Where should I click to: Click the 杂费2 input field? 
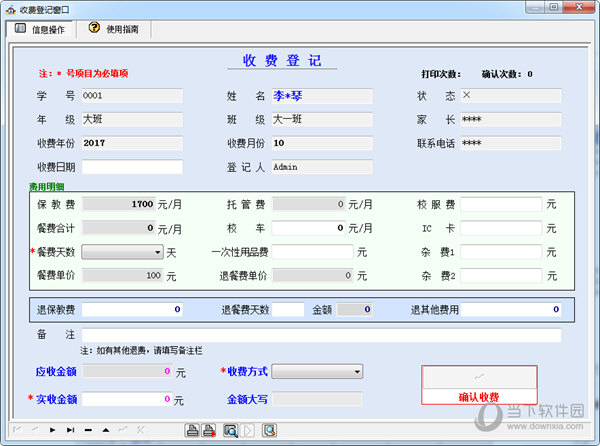501,275
